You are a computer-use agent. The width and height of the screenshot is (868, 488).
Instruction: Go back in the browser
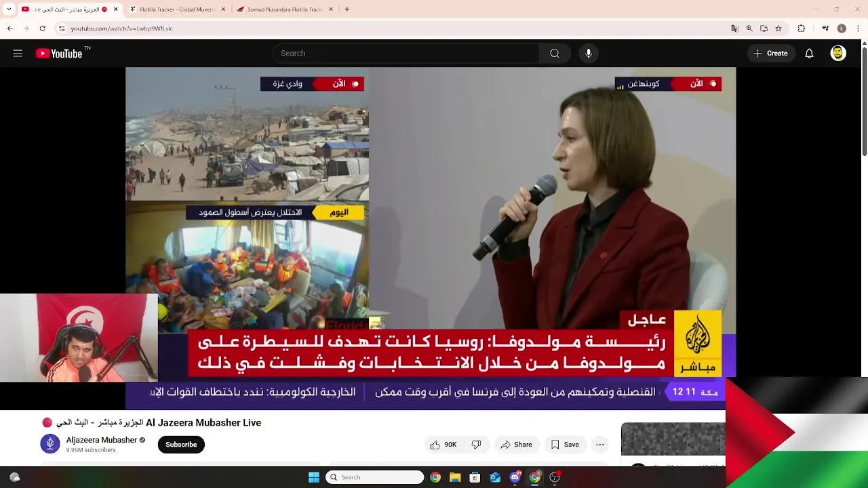coord(9,28)
